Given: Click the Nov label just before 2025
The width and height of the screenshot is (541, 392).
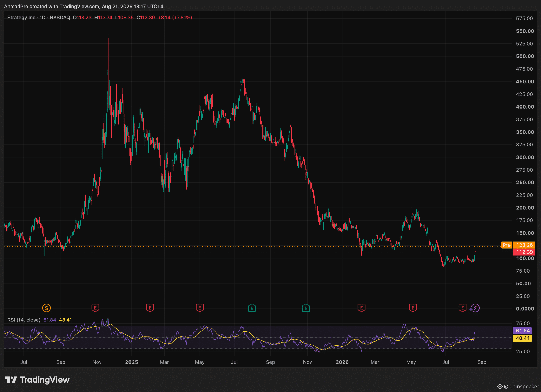Looking at the screenshot, I should coord(97,362).
